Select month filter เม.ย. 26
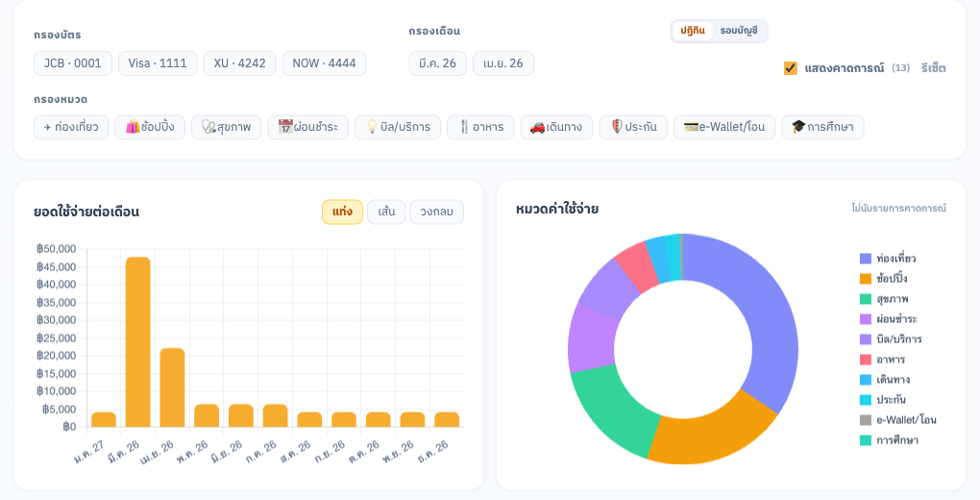The width and height of the screenshot is (980, 500). point(503,63)
